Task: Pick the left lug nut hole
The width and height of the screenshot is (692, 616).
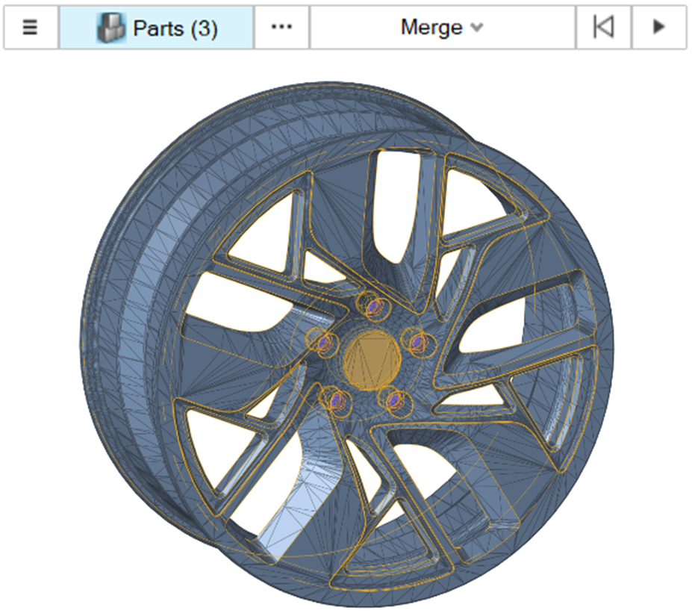Action: pos(325,342)
